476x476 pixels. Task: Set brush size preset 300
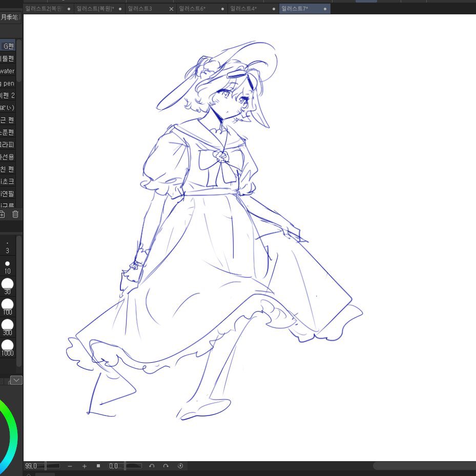(7, 327)
